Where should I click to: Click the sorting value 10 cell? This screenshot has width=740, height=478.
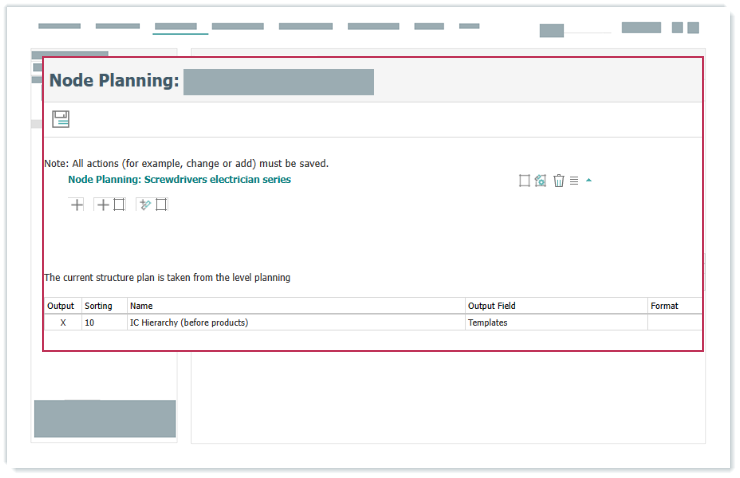point(90,323)
